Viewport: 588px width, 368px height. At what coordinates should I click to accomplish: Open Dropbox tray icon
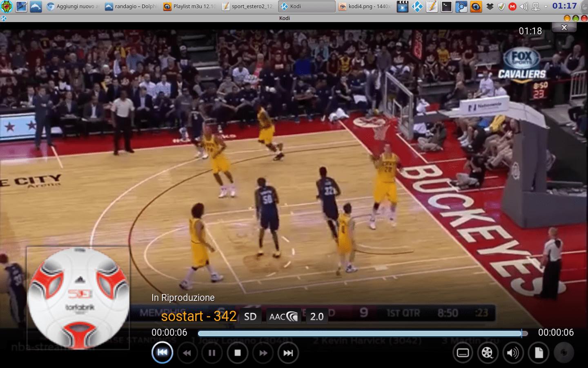(x=490, y=7)
